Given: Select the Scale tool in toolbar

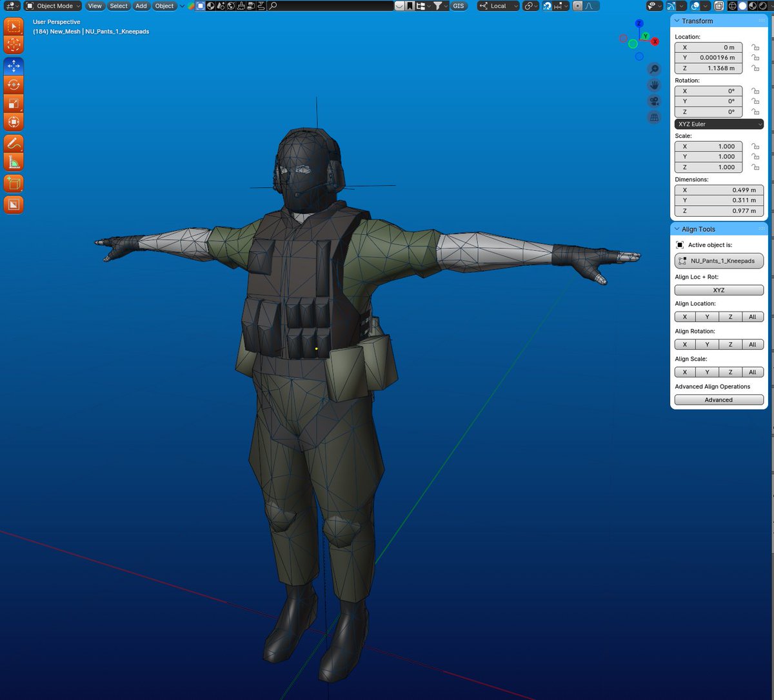Looking at the screenshot, I should click(x=14, y=103).
